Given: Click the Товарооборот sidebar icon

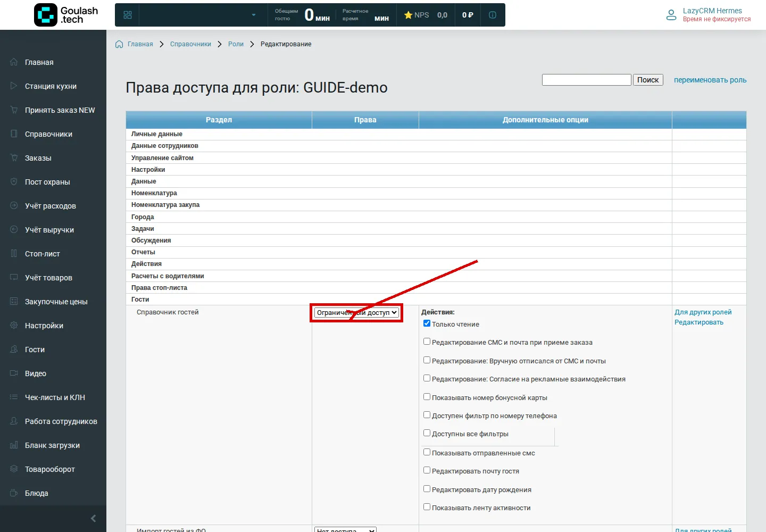Looking at the screenshot, I should 14,469.
